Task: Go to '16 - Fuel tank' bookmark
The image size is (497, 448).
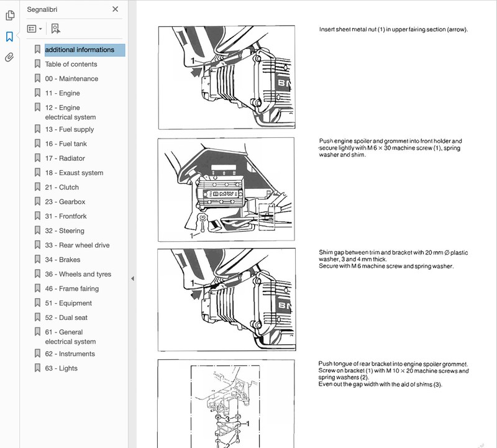Action: point(66,144)
